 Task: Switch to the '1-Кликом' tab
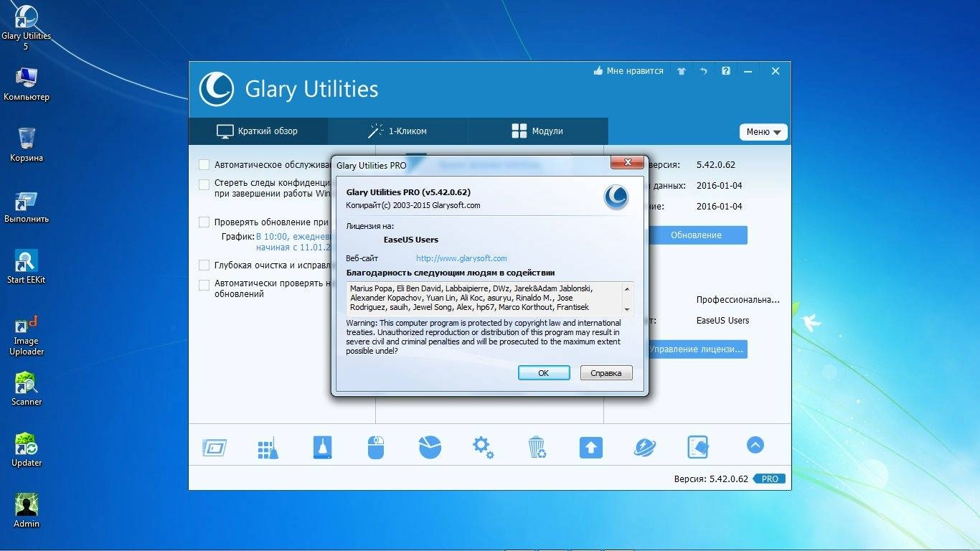397,131
